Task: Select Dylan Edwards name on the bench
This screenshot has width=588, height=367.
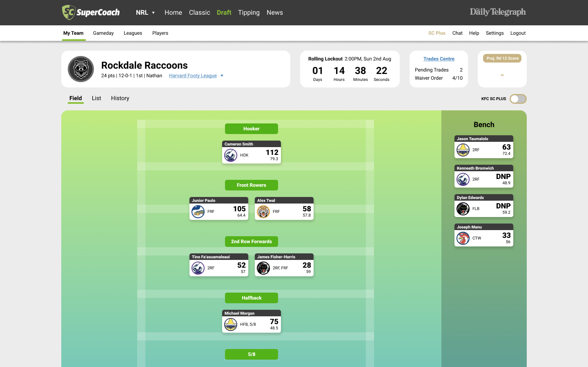Action: tap(470, 198)
